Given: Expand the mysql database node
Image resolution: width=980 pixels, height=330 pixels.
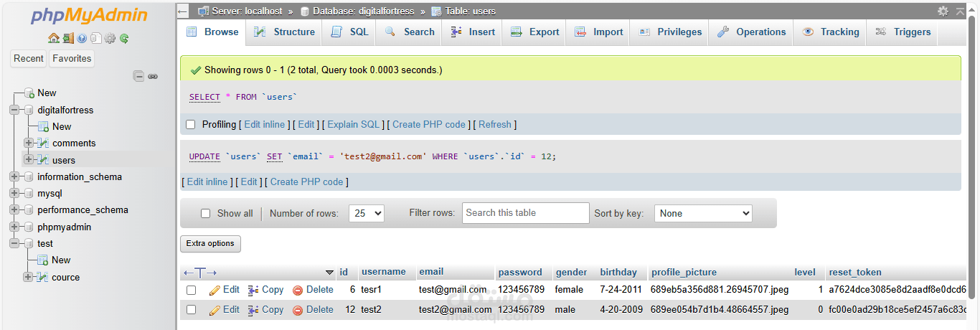Looking at the screenshot, I should (14, 194).
